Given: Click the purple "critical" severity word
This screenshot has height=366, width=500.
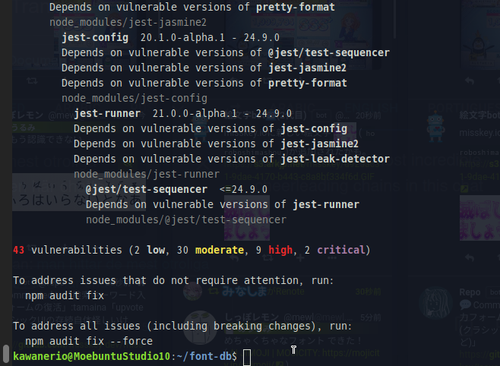Looking at the screenshot, I should [341, 250].
